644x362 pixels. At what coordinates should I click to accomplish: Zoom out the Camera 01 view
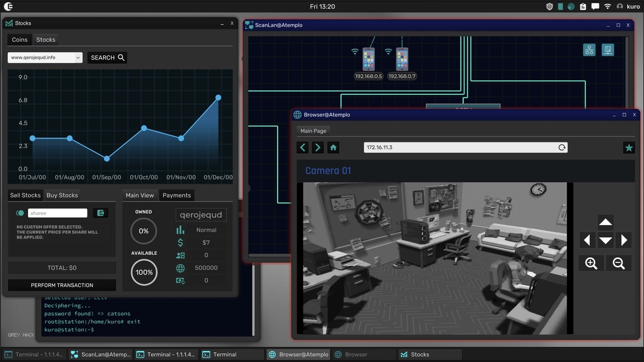click(x=618, y=263)
